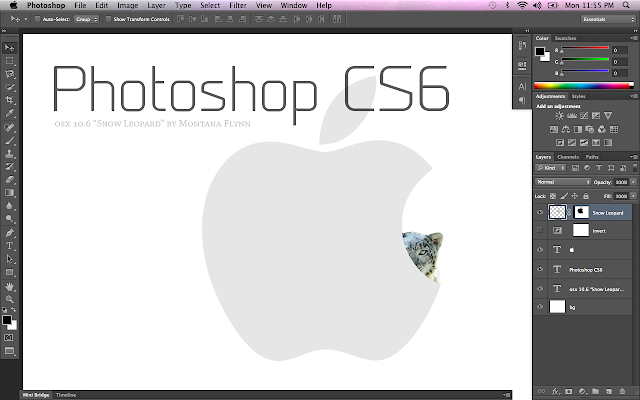The height and width of the screenshot is (400, 640).
Task: Show the Invert adjustment layer
Action: point(541,231)
